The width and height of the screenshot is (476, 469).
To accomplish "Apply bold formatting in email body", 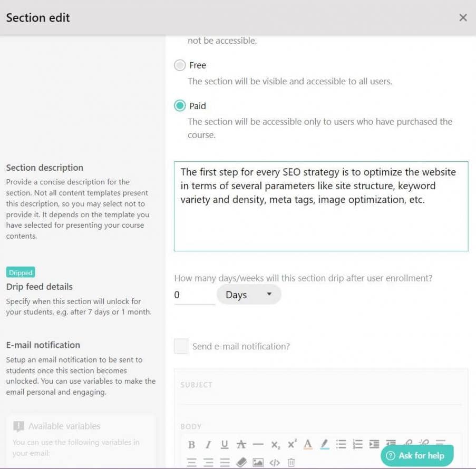I will click(x=191, y=444).
